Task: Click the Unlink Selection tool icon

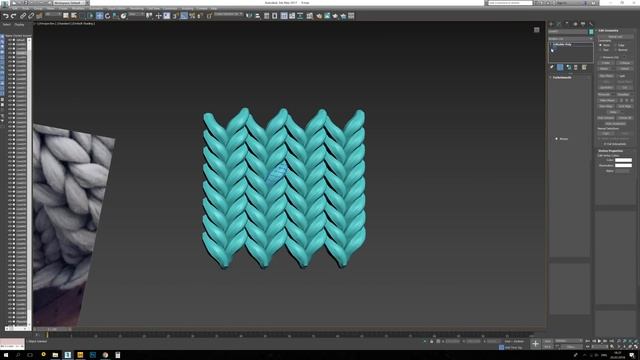Action: (31, 16)
